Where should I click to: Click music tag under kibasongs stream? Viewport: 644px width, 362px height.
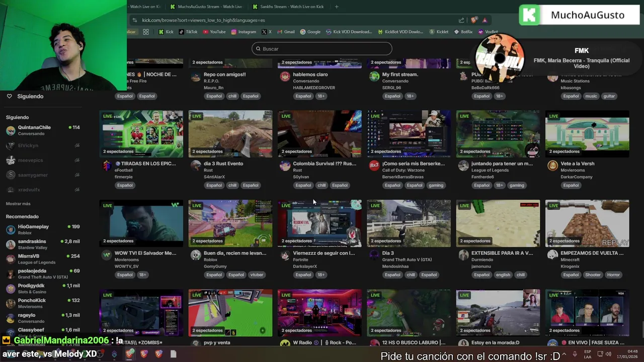(x=591, y=96)
